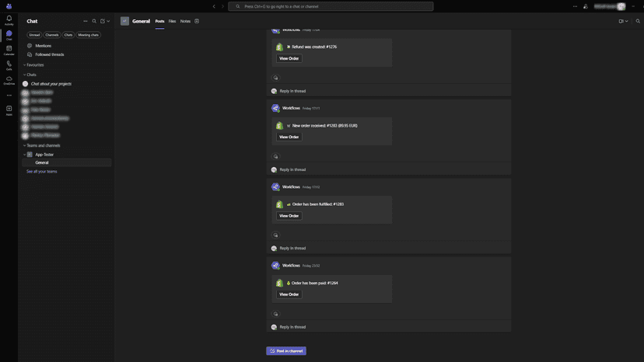Switch to the Notes tab
This screenshot has height=362, width=644.
coord(185,21)
